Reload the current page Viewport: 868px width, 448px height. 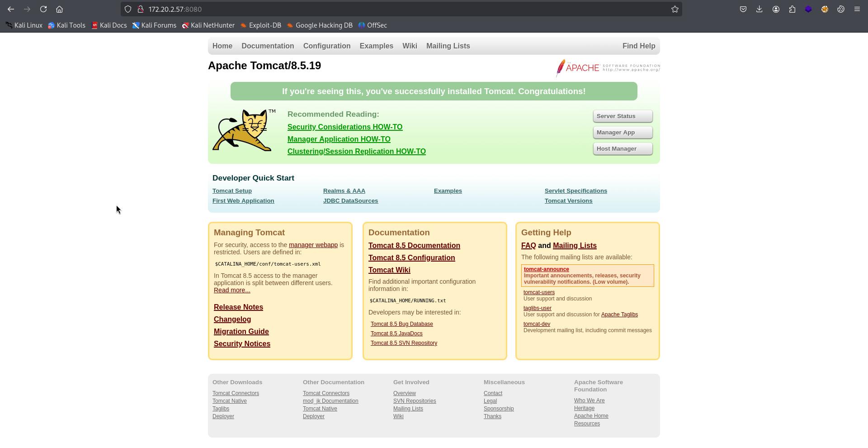click(x=43, y=9)
